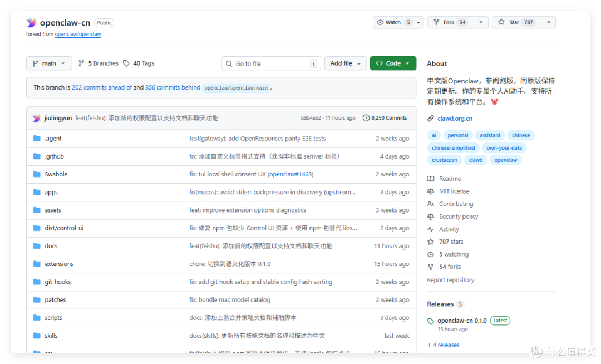The height and width of the screenshot is (364, 601).
Task: Open the dist/control-ui folder
Action: click(x=64, y=228)
